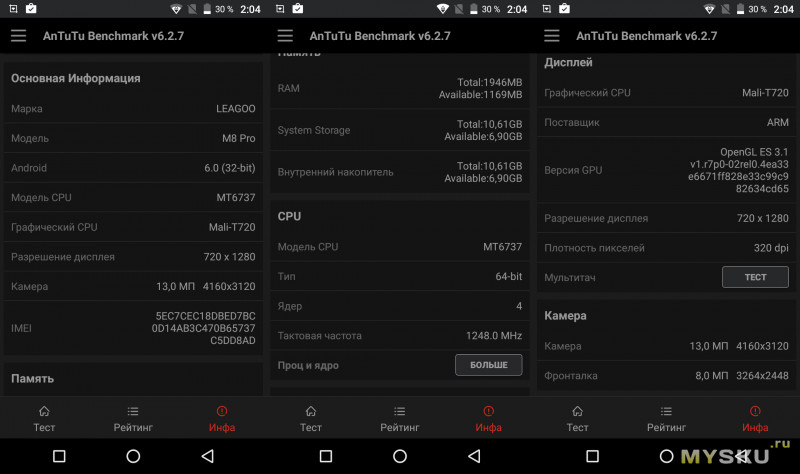Select the LEAGOO brand value
This screenshot has height=474, width=800.
tap(236, 109)
